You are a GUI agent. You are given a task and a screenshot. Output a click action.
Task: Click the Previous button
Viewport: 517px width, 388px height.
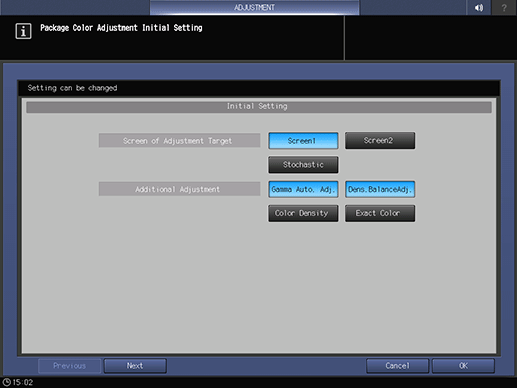(x=69, y=366)
